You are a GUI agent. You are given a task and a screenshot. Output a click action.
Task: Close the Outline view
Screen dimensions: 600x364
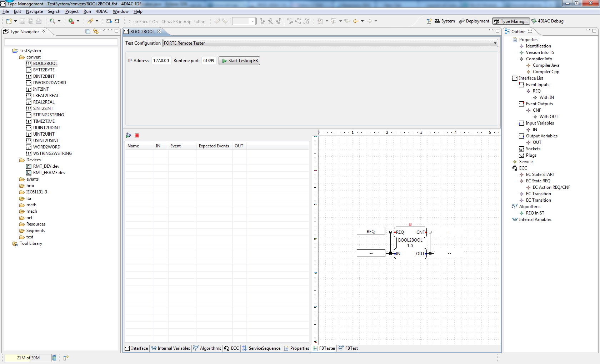(x=530, y=31)
